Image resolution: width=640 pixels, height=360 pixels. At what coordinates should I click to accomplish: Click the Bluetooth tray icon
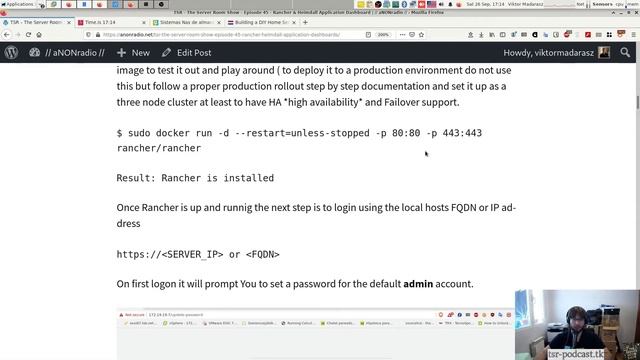coord(404,4)
